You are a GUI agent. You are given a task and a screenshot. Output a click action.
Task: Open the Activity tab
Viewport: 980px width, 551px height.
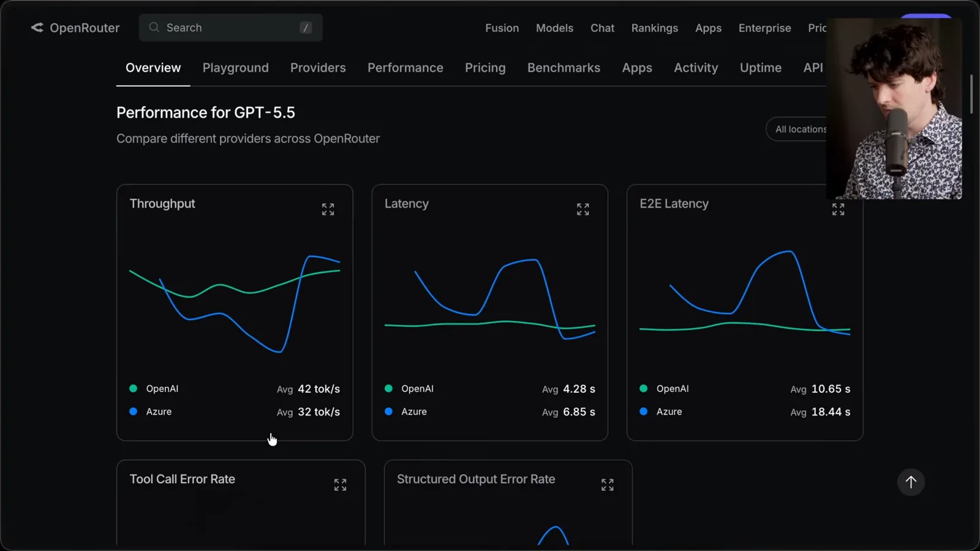point(696,68)
